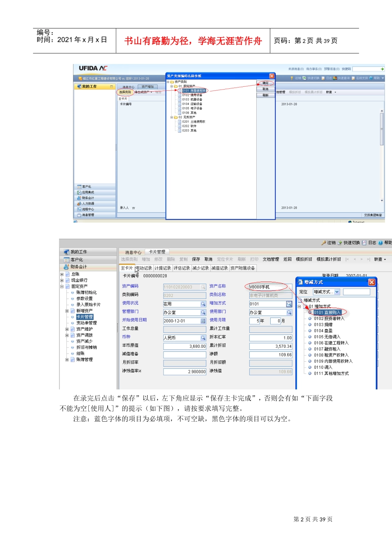This screenshot has height=555, width=392.
Task: Switch to the 主卡片 tab
Action: coord(127,268)
